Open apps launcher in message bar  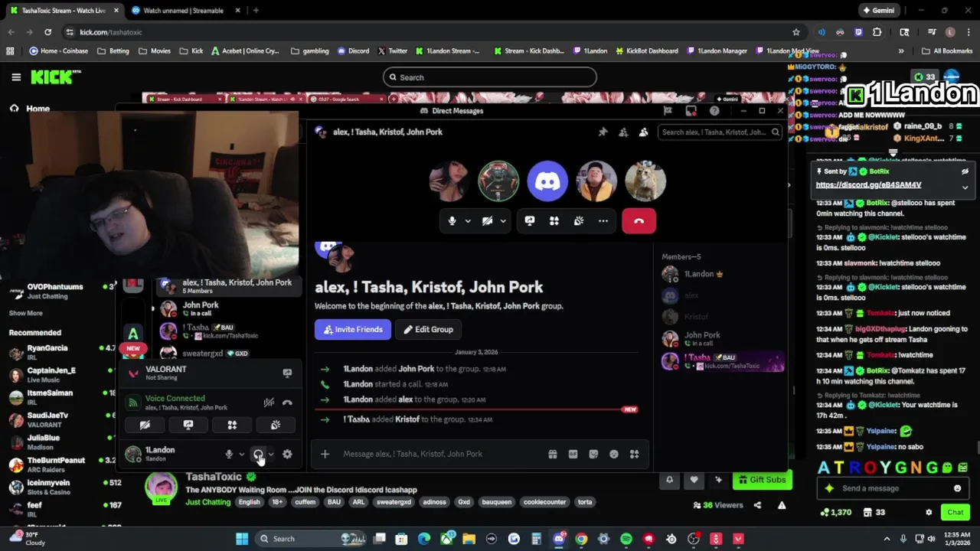coord(634,454)
